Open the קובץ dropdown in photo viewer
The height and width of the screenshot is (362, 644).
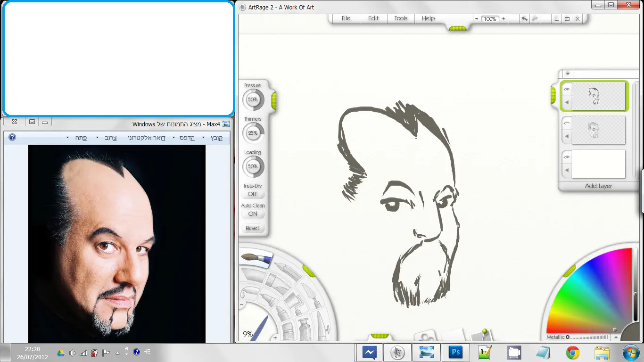[x=216, y=138]
